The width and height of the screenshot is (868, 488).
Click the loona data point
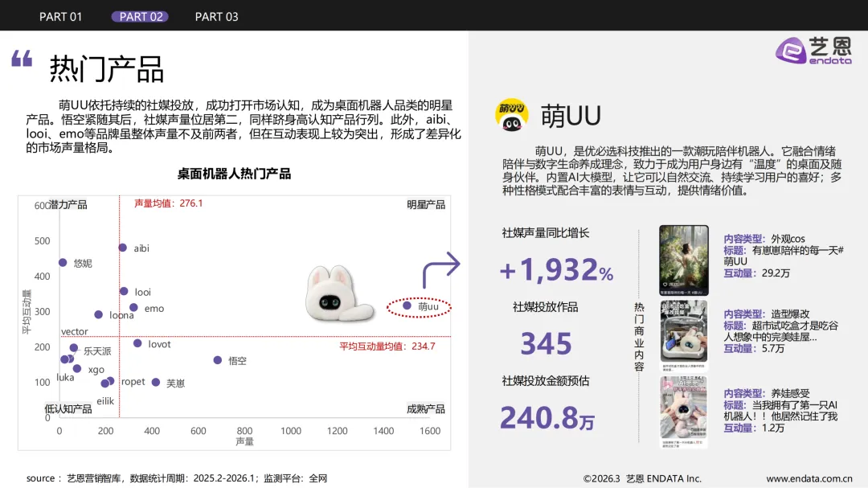(99, 314)
